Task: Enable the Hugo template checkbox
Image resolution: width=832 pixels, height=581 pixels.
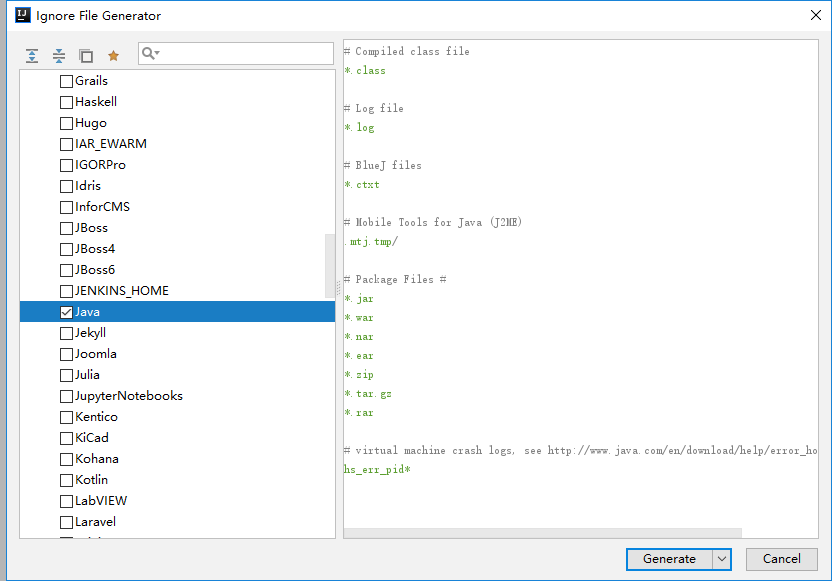Action: coord(66,123)
